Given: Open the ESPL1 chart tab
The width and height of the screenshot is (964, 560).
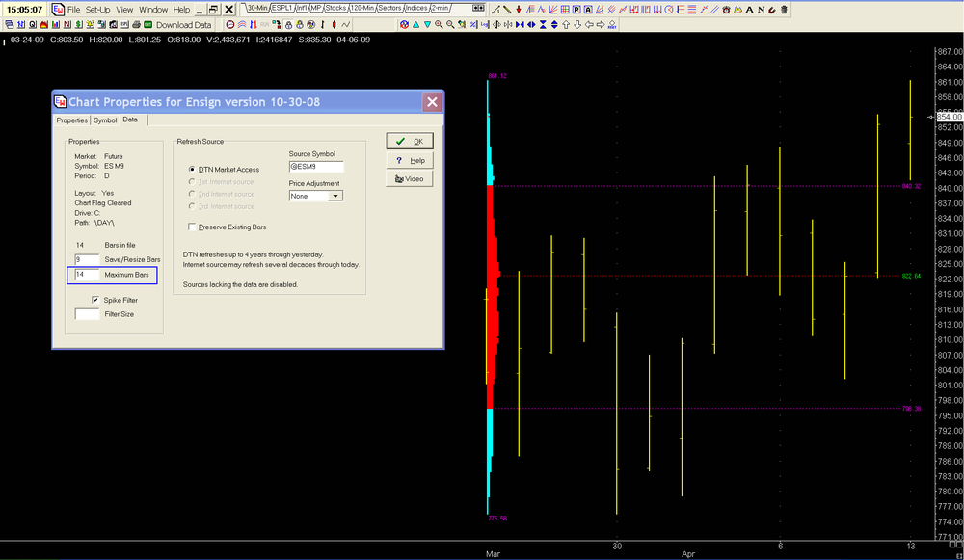Looking at the screenshot, I should click(x=282, y=8).
